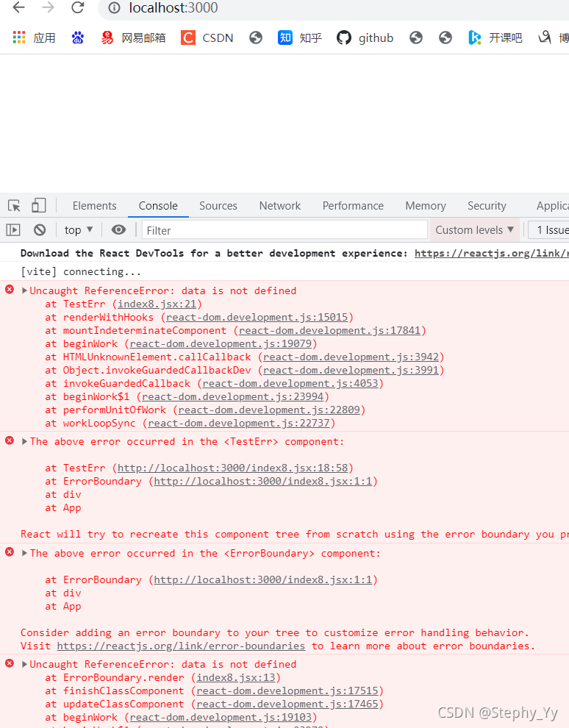This screenshot has height=728, width=569.
Task: Switch to the Security tab
Action: coord(487,206)
